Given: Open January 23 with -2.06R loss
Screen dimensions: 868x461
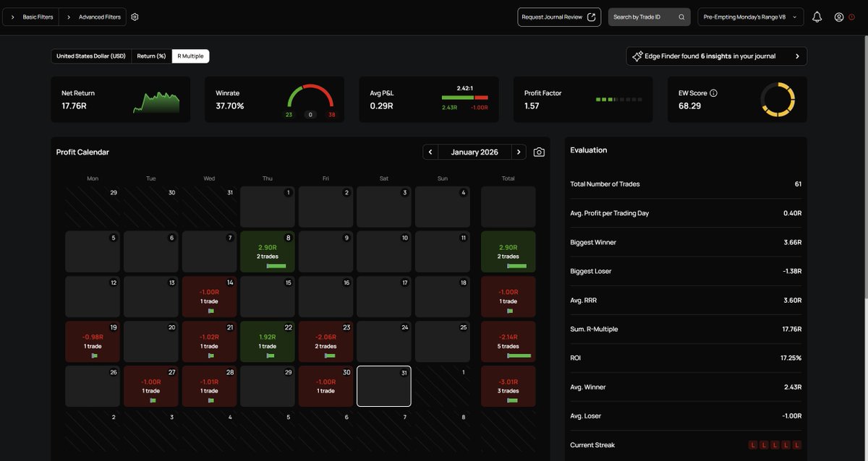Looking at the screenshot, I should (326, 342).
